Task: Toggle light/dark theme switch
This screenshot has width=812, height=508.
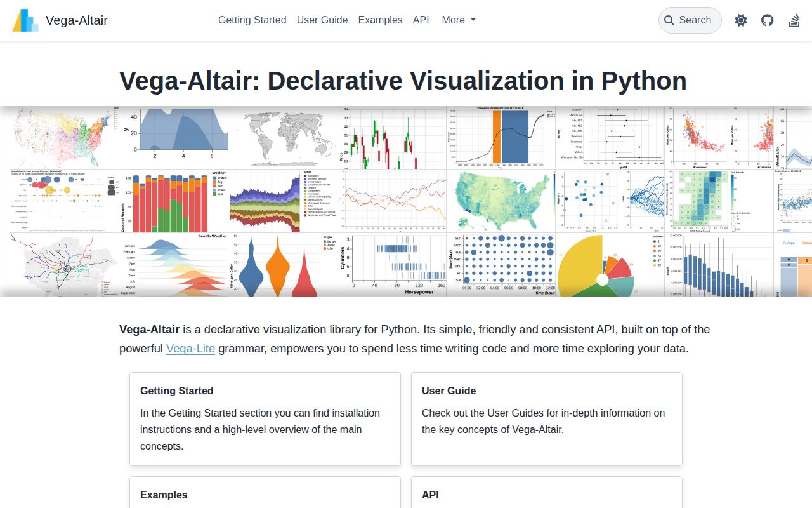Action: pos(741,20)
